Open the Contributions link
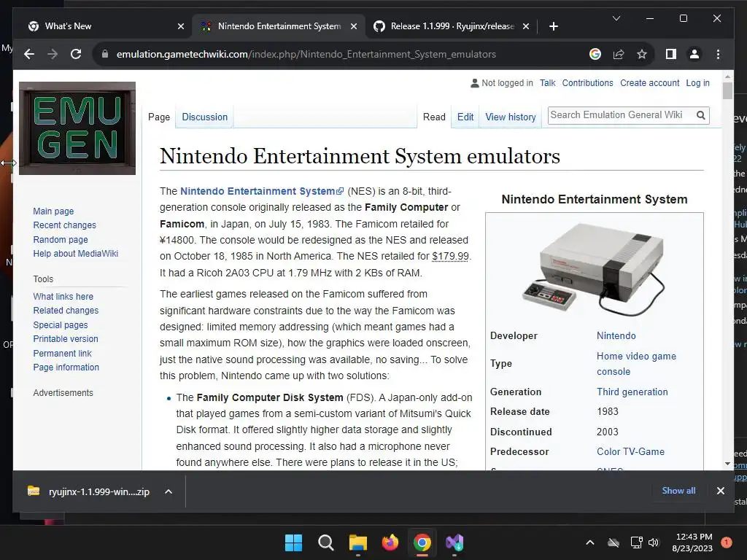747x560 pixels. pos(587,83)
